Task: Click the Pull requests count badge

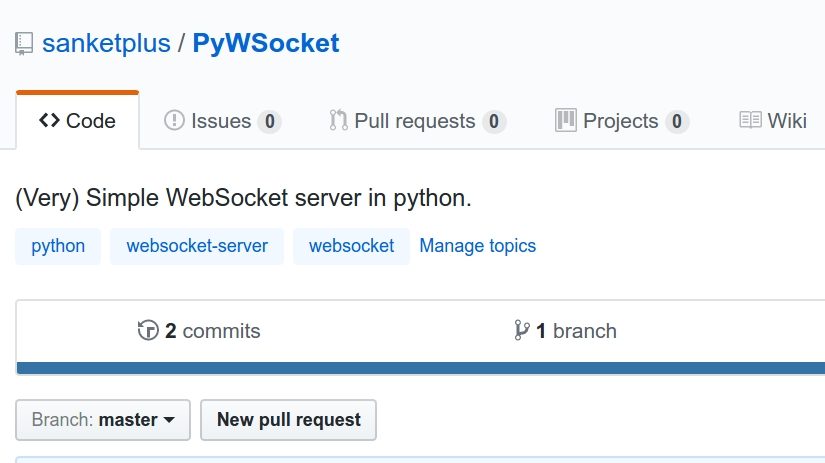Action: click(x=494, y=122)
